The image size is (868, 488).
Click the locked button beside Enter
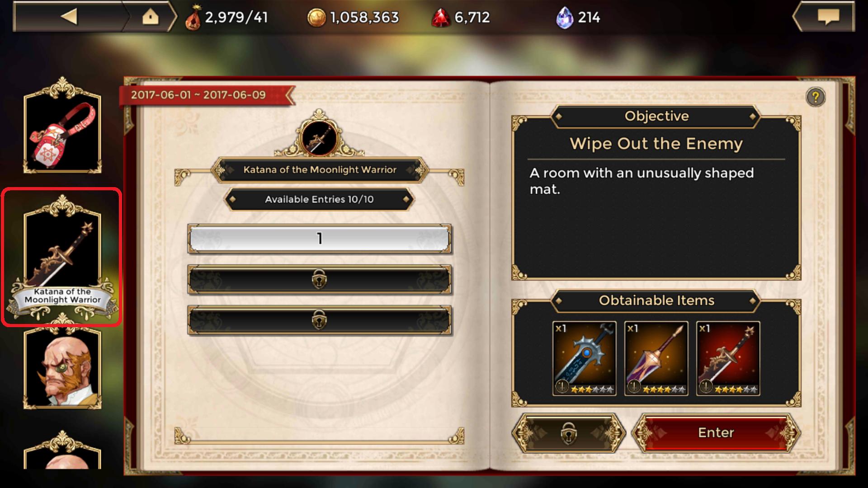[x=569, y=433]
